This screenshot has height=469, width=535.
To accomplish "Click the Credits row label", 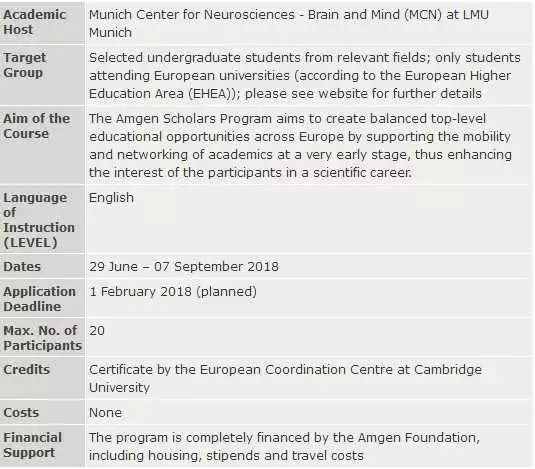I will click(26, 370).
